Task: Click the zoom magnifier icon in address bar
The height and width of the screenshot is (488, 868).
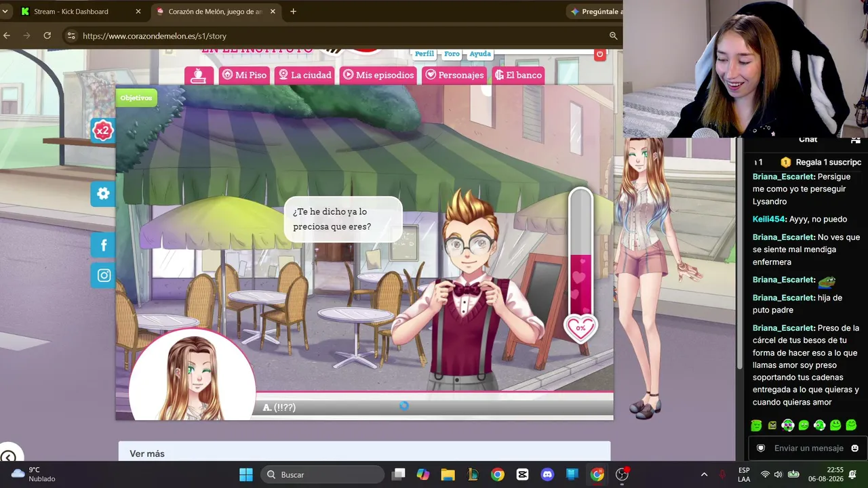Action: pos(613,36)
